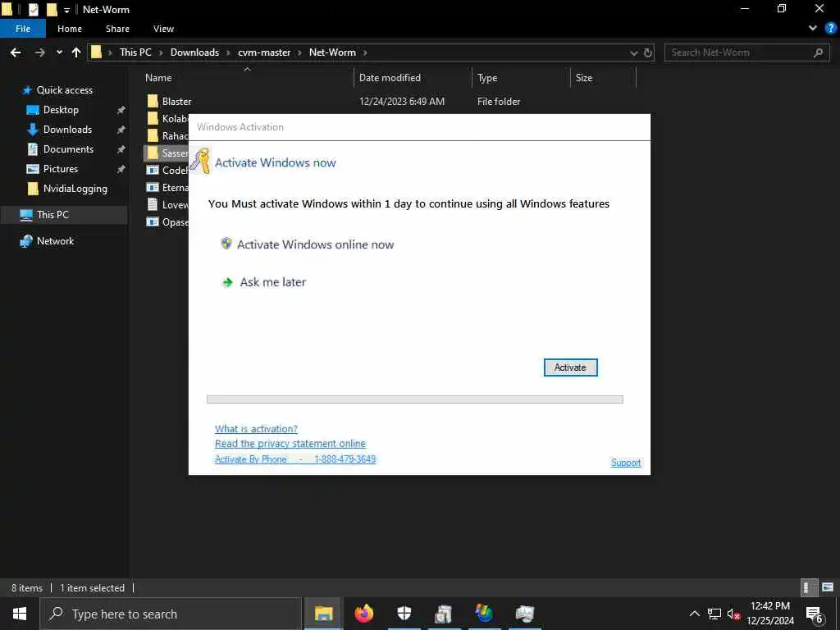Open Read the privacy statement online link
The height and width of the screenshot is (630, 840).
click(x=290, y=444)
